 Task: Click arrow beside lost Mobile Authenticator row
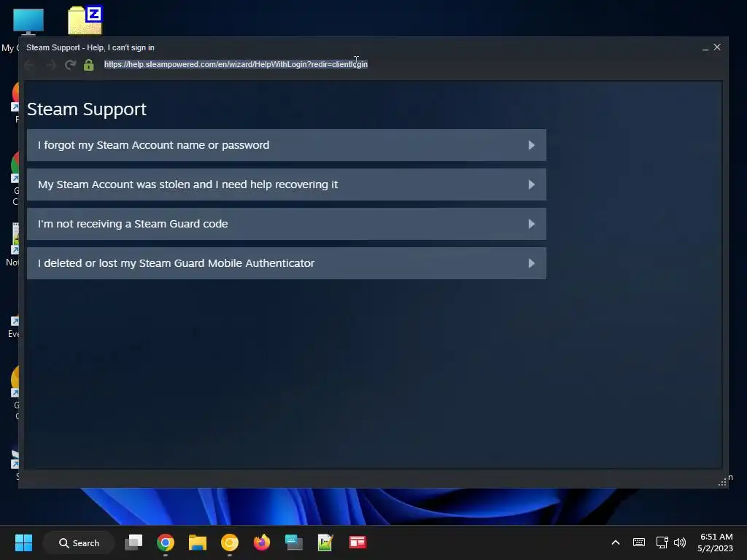point(532,263)
